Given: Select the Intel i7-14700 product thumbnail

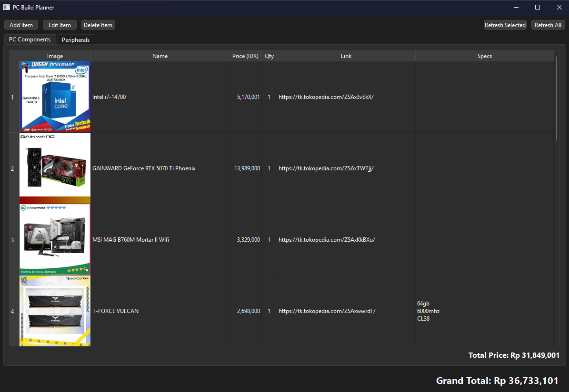Looking at the screenshot, I should pyautogui.click(x=55, y=97).
